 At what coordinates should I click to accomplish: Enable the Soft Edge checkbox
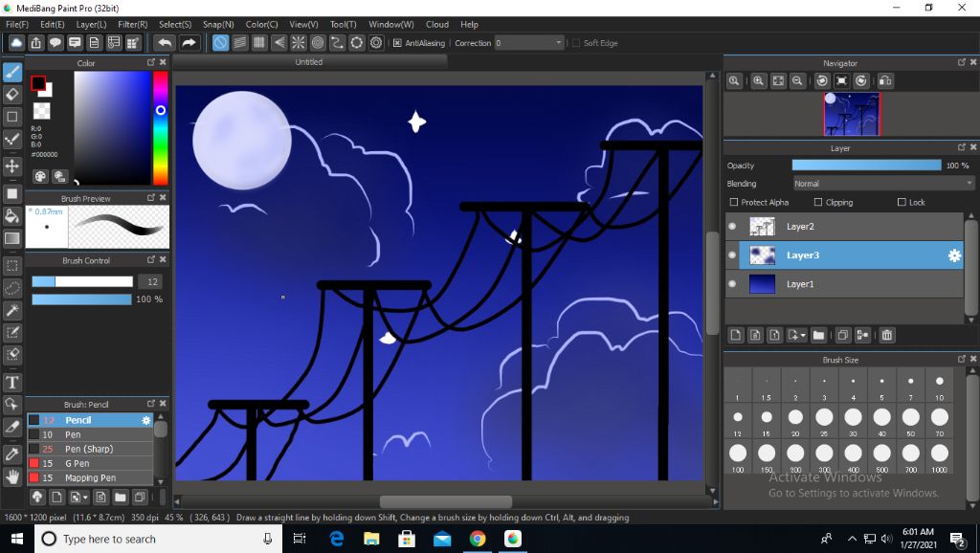(575, 43)
